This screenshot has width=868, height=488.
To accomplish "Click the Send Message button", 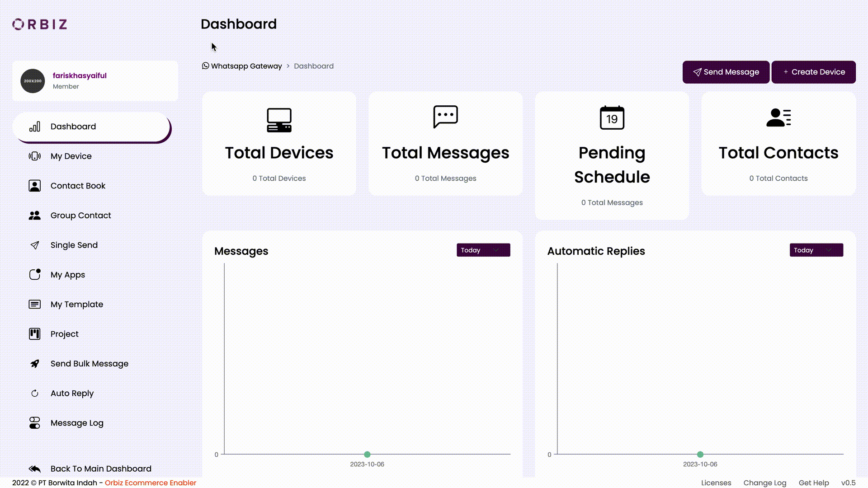I will click(x=726, y=72).
